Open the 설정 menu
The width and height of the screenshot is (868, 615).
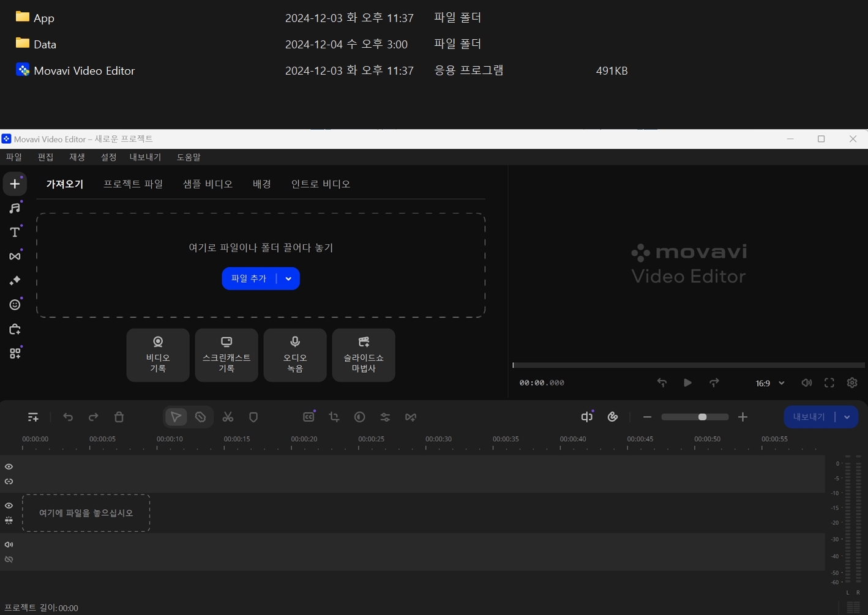coord(108,157)
